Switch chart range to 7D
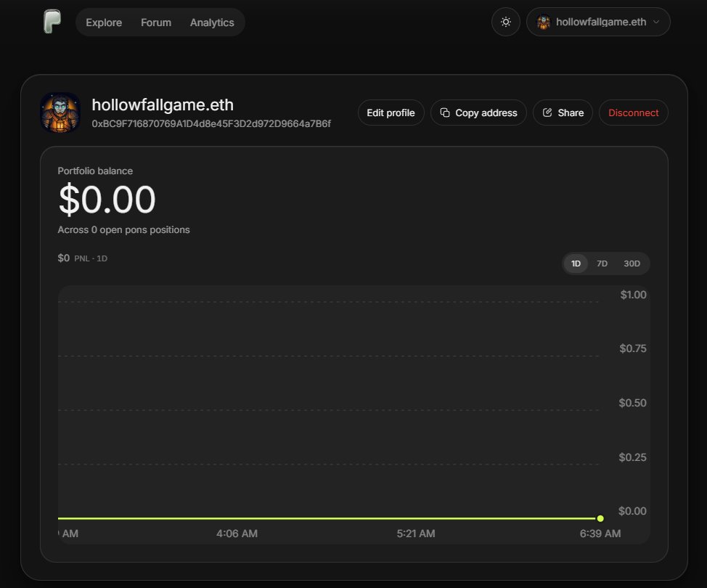This screenshot has width=707, height=588. coord(602,264)
